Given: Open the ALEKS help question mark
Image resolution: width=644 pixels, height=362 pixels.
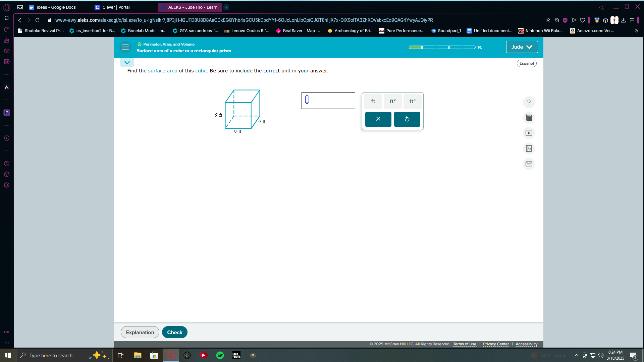Looking at the screenshot, I should [529, 102].
